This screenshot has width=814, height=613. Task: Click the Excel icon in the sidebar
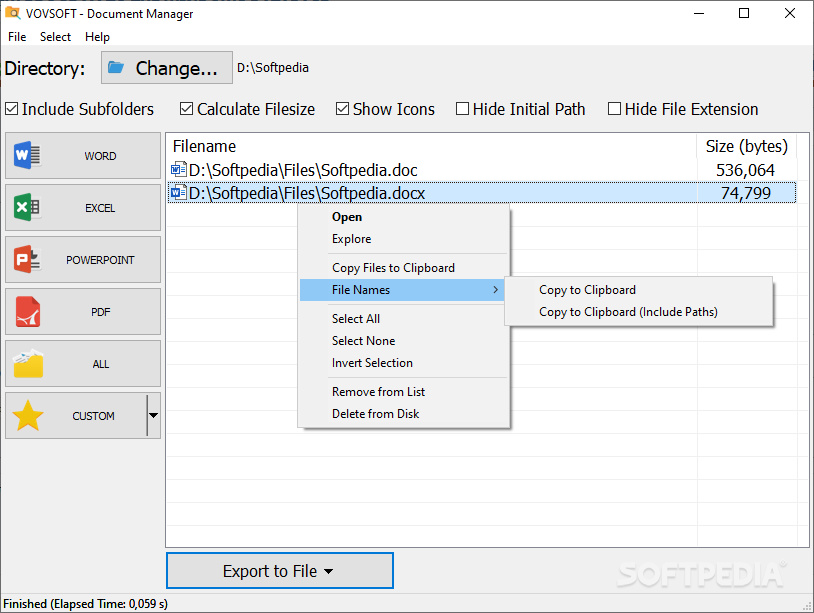click(x=27, y=208)
